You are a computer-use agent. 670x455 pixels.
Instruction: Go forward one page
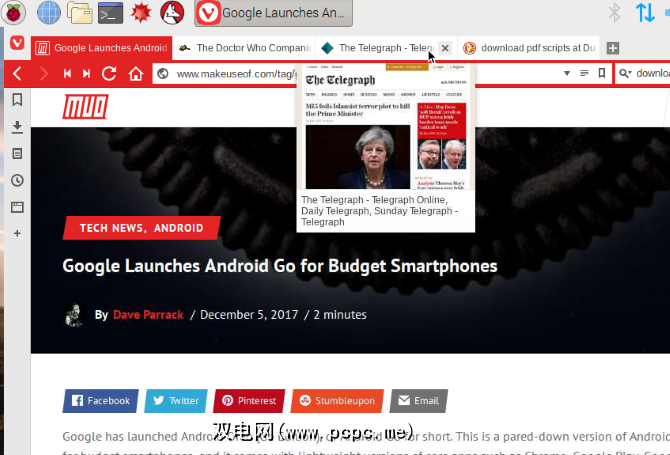tap(44, 73)
